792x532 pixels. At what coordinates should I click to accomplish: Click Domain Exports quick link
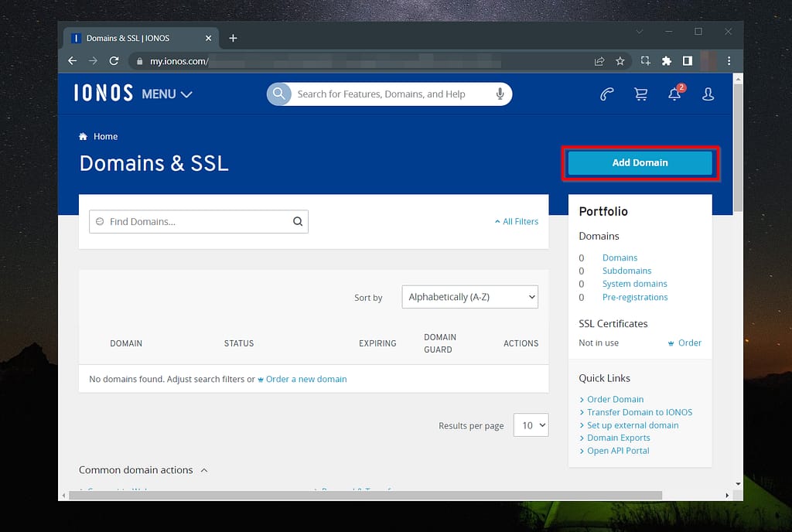618,438
